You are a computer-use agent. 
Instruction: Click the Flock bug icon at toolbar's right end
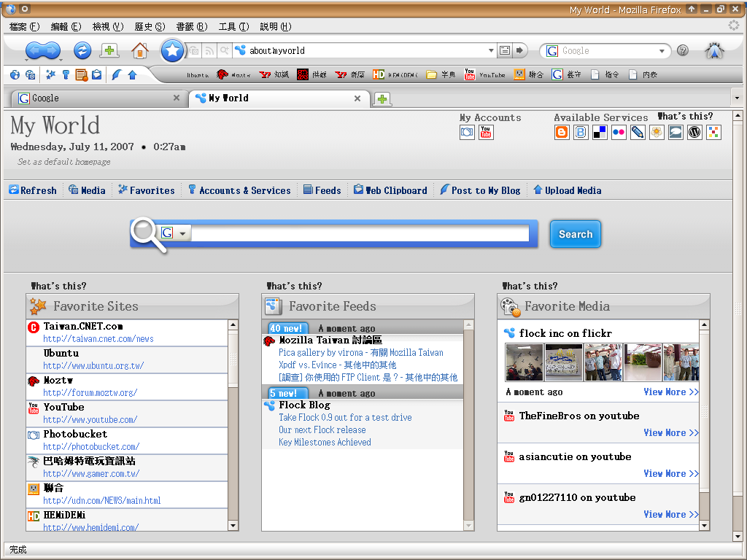coord(714,50)
